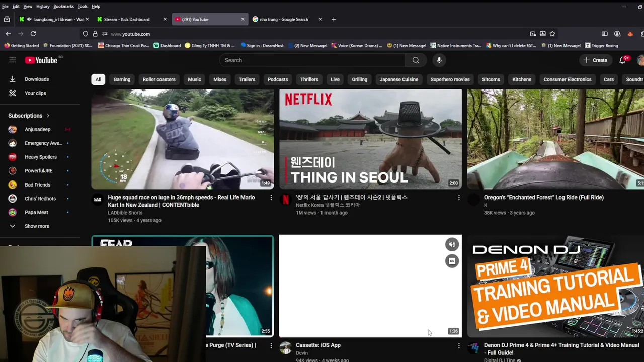Bookmark this page with the star
This screenshot has height=362, width=644.
[x=552, y=34]
